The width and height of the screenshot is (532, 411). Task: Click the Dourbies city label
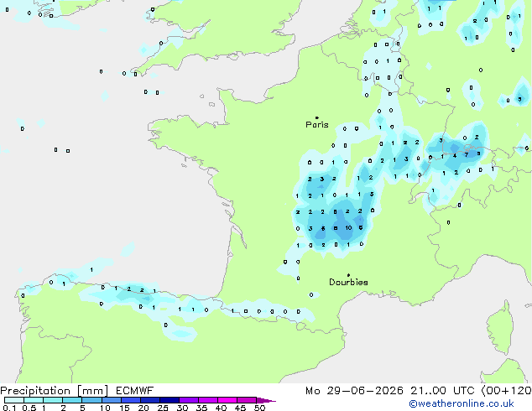348,282
